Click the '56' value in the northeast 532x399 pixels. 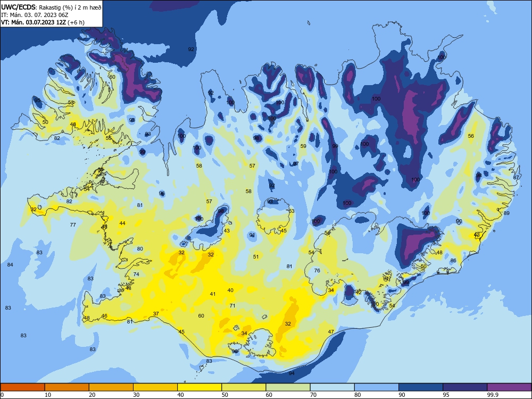pyautogui.click(x=471, y=136)
